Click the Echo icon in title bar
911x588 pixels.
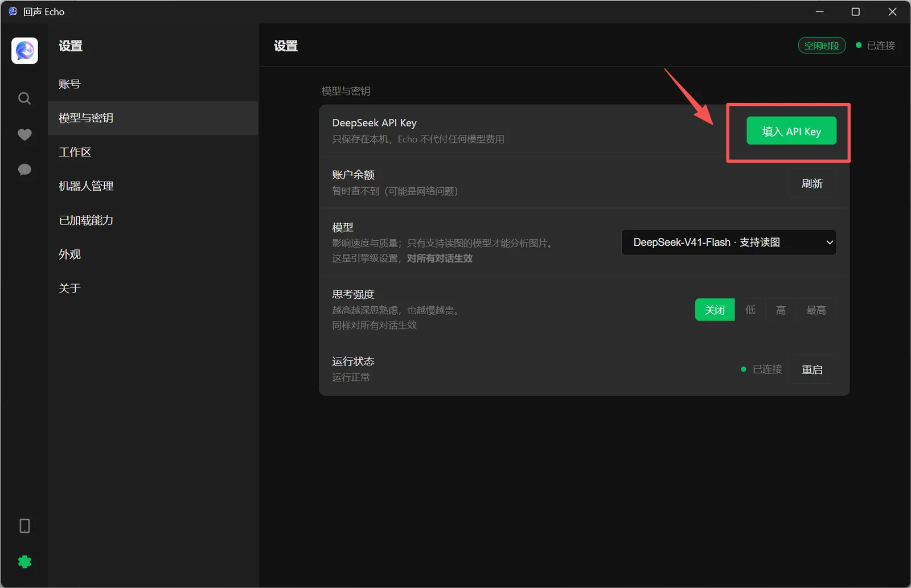click(x=13, y=11)
